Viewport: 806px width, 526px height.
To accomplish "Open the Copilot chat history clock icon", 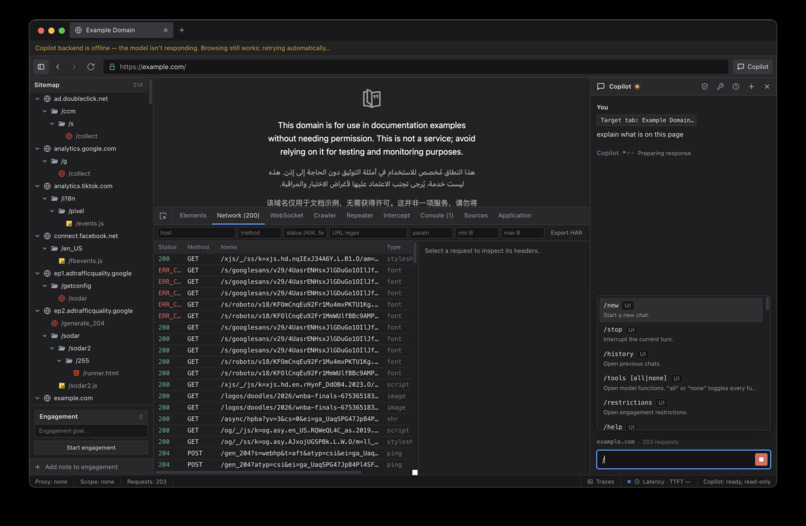I will coord(736,86).
